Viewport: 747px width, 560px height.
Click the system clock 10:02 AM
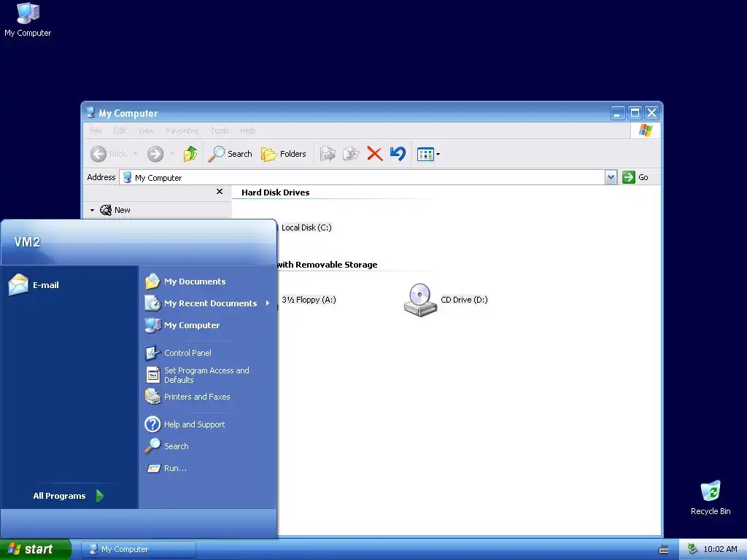pos(720,549)
